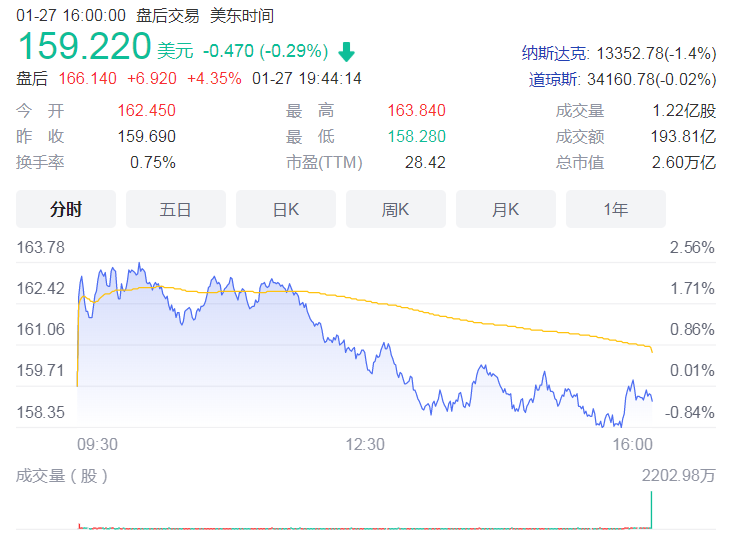
Task: Click the after-hours timestamp 01-27 19:44:14
Action: (x=307, y=78)
